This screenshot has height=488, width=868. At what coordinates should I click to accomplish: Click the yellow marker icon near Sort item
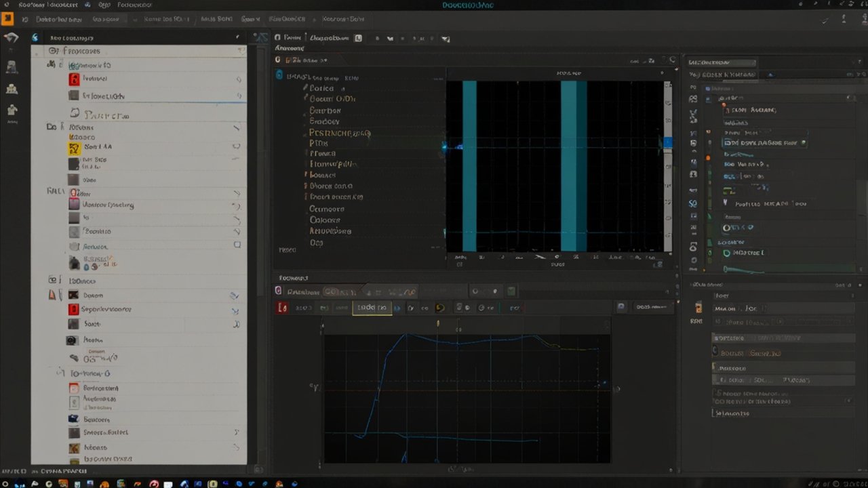click(75, 147)
